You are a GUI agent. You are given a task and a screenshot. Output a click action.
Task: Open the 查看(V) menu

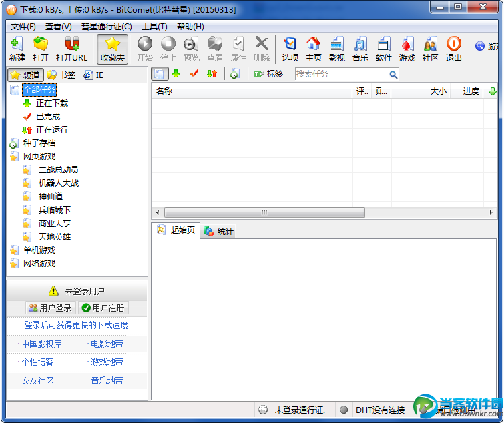[x=59, y=27]
